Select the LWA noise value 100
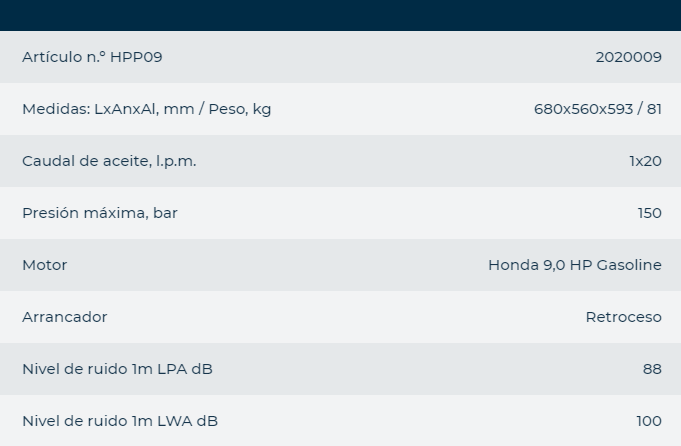The width and height of the screenshot is (681, 446). 649,421
